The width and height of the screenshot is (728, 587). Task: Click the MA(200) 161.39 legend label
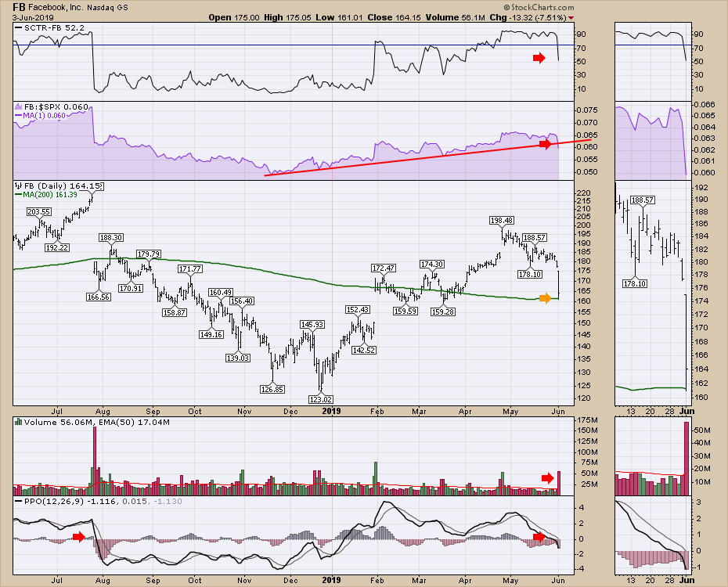[50, 195]
